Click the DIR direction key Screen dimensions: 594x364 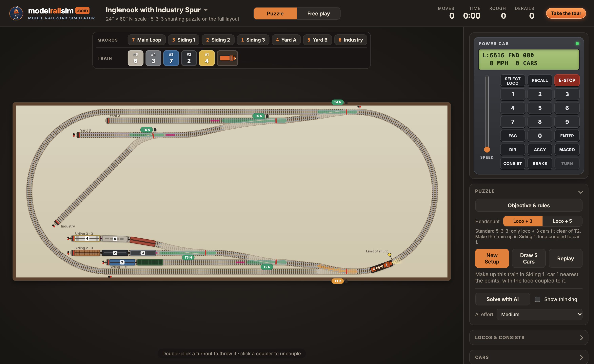[512, 150]
